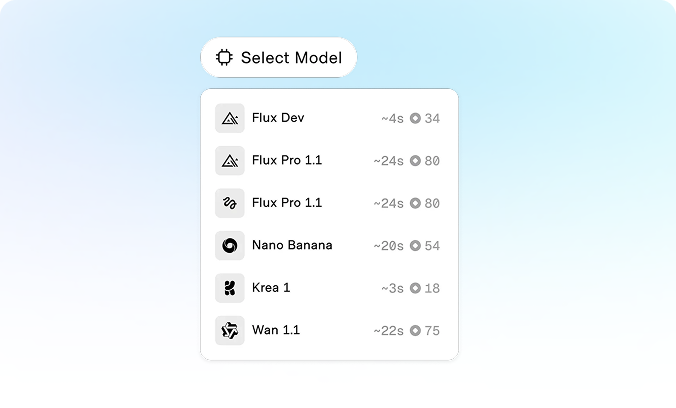Image resolution: width=676 pixels, height=408 pixels.
Task: Click the squiggle logo beside second Flux Pro 1.1
Action: point(230,203)
